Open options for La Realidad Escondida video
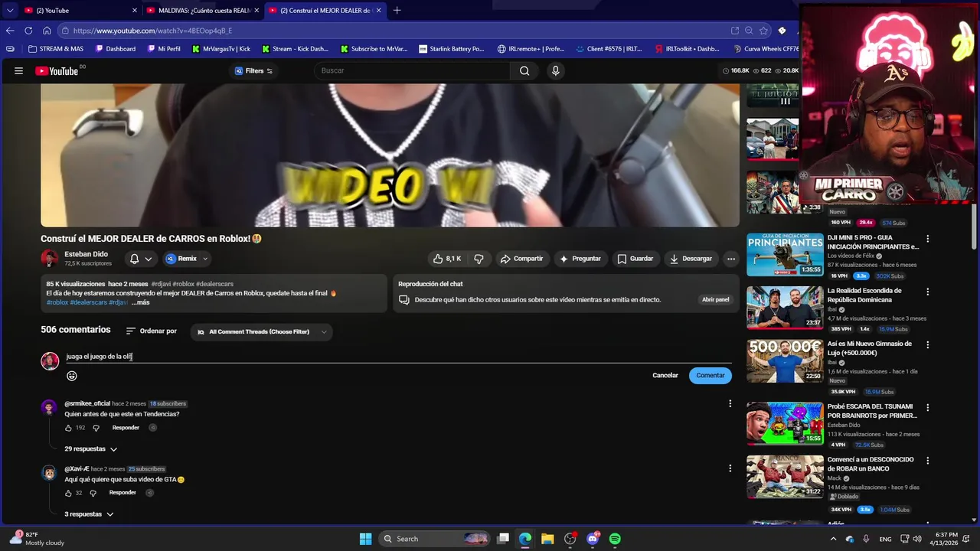This screenshot has width=980, height=551. click(928, 292)
